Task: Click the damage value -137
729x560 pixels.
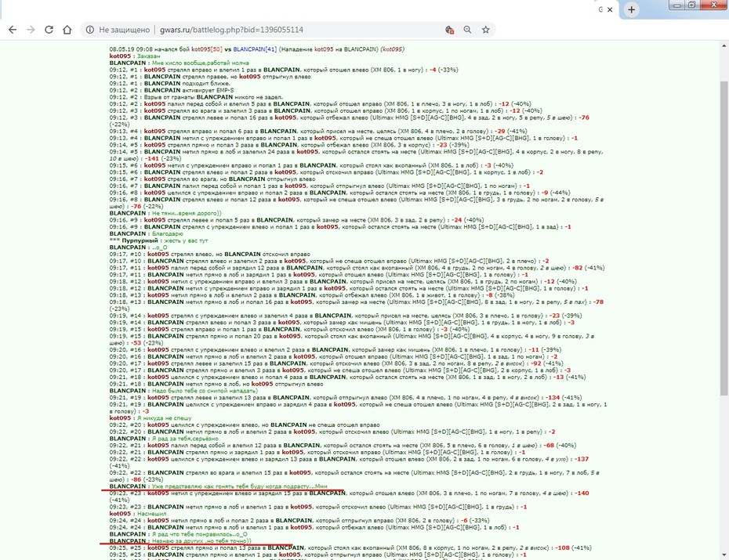Action: coord(582,459)
